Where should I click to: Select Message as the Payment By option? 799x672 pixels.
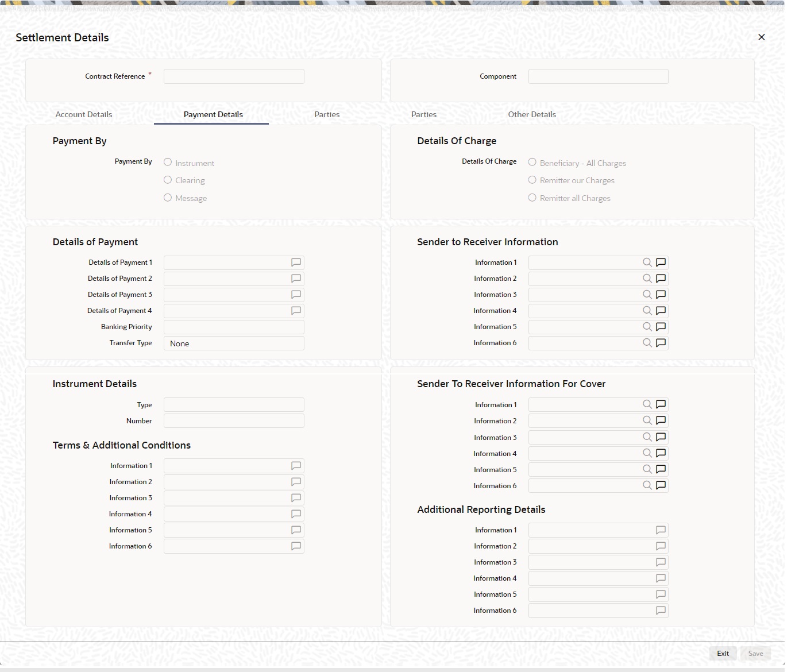[168, 198]
